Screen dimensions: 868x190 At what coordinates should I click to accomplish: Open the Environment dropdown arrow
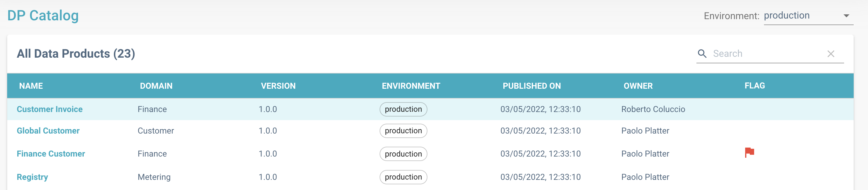tap(846, 16)
